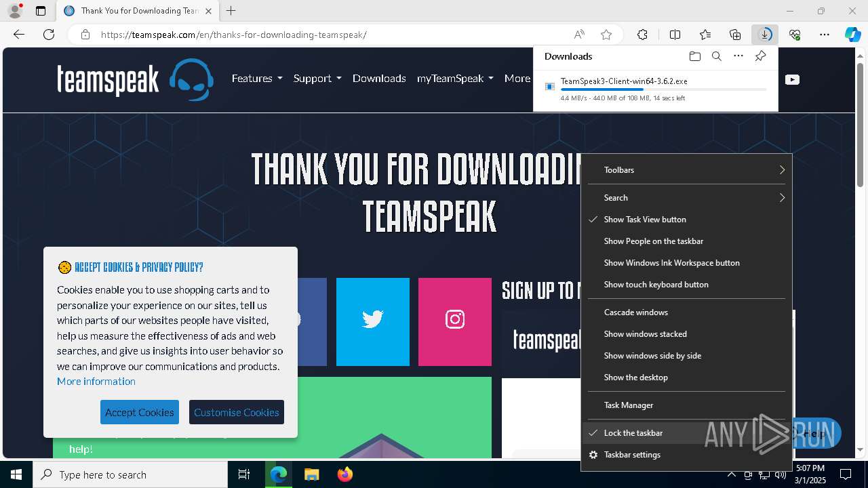868x488 pixels.
Task: Expand the Toolbars submenu
Action: click(686, 170)
